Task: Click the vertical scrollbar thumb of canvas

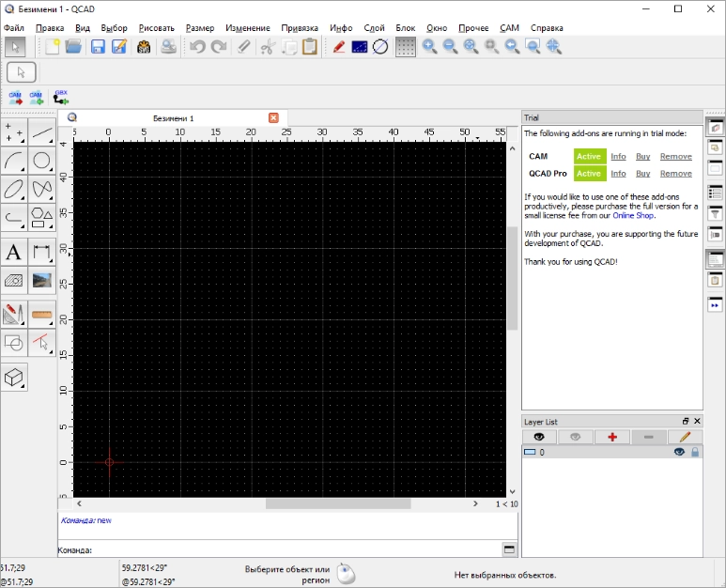Action: (512, 278)
